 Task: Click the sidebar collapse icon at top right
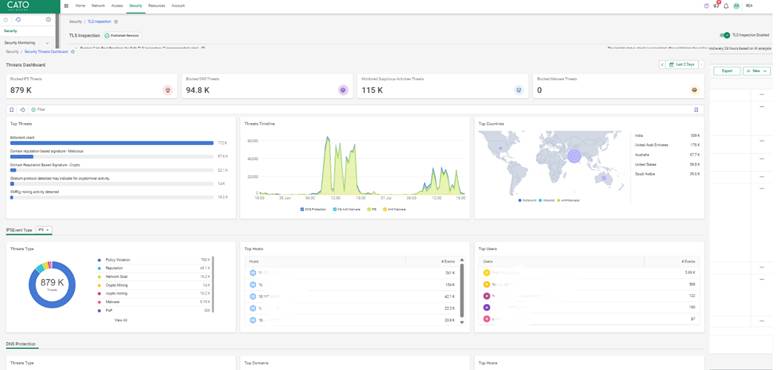point(48,20)
